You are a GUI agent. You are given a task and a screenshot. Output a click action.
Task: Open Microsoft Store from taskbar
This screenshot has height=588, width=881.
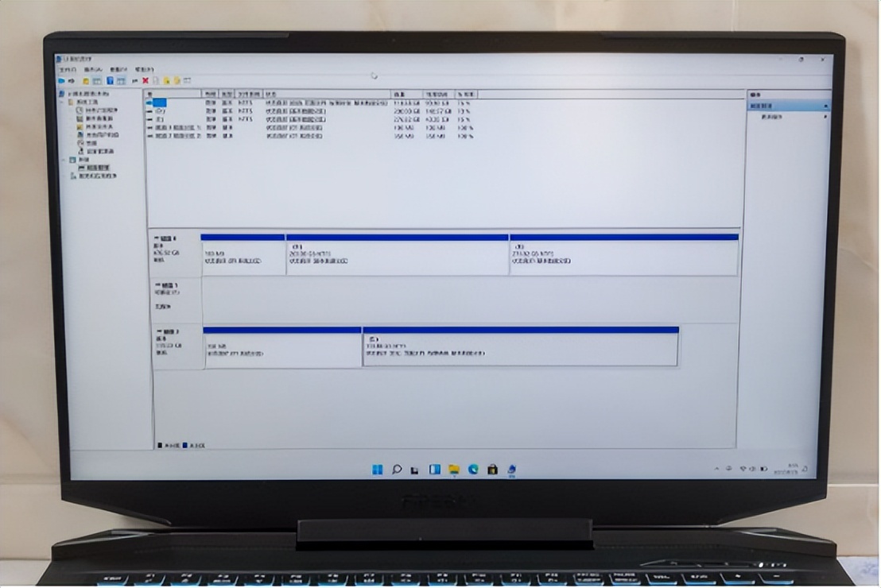492,470
